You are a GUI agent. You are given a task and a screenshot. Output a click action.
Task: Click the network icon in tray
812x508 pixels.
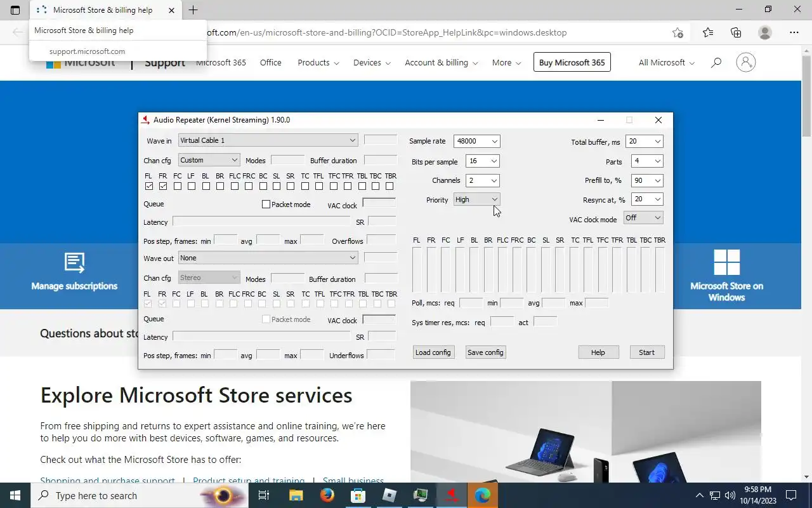[x=715, y=495]
